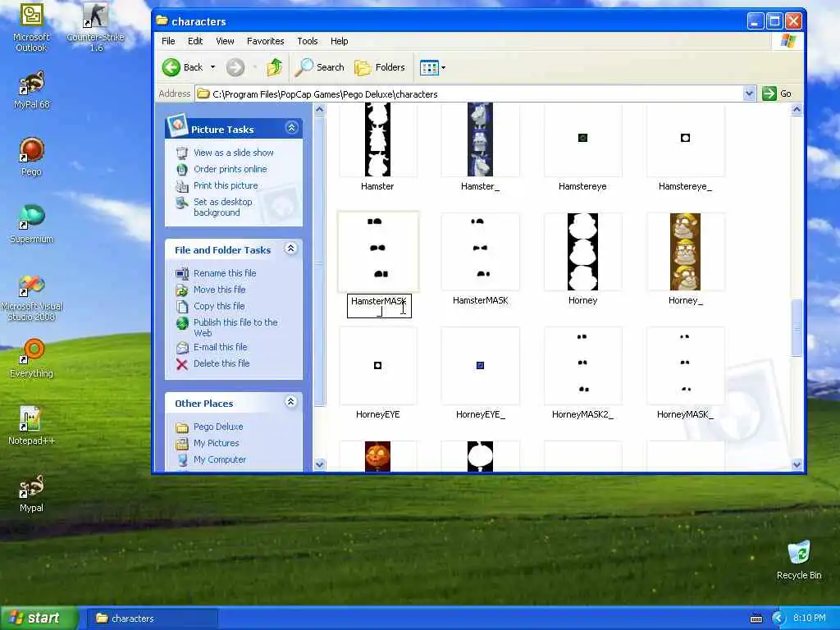840x630 pixels.
Task: Open the View menu
Action: tap(225, 41)
